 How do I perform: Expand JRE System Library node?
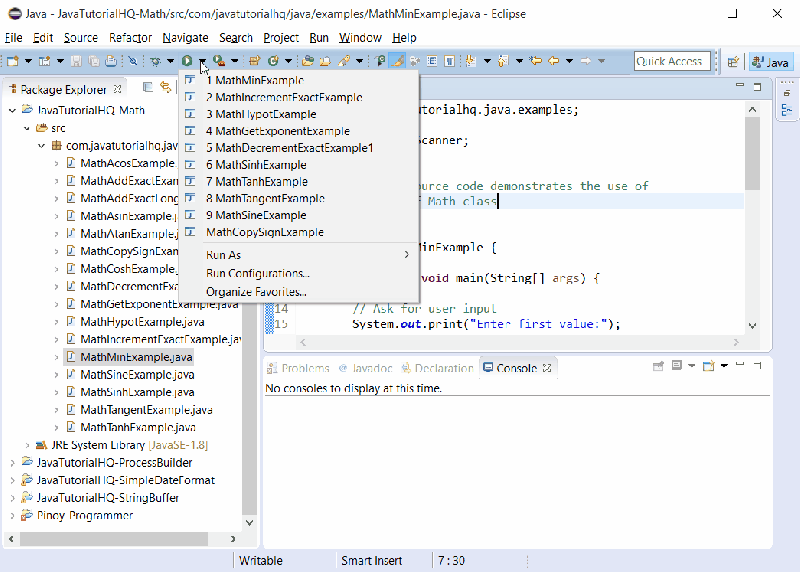click(x=27, y=445)
